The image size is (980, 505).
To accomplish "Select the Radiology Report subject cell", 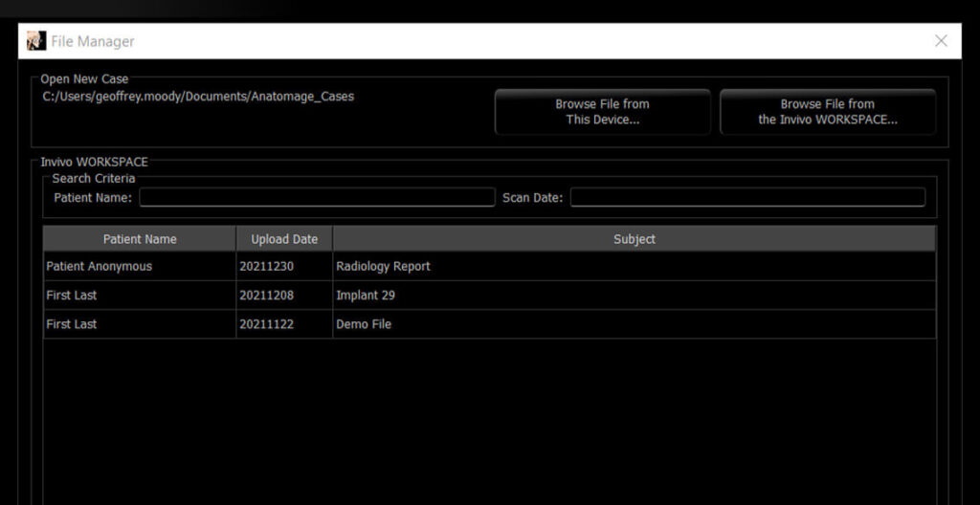I will pyautogui.click(x=383, y=267).
